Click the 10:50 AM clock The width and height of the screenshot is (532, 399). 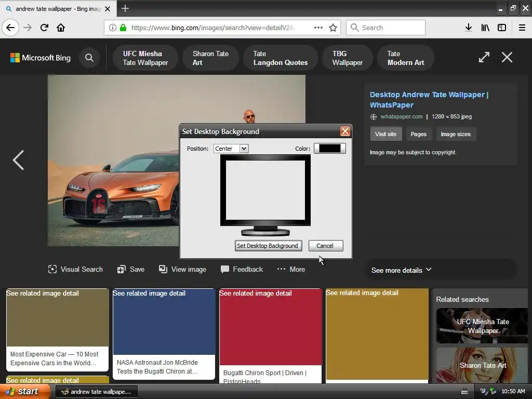(513, 391)
